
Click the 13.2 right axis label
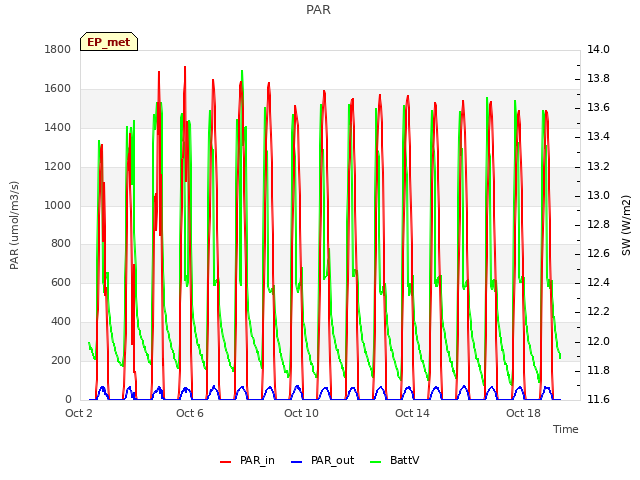(598, 167)
